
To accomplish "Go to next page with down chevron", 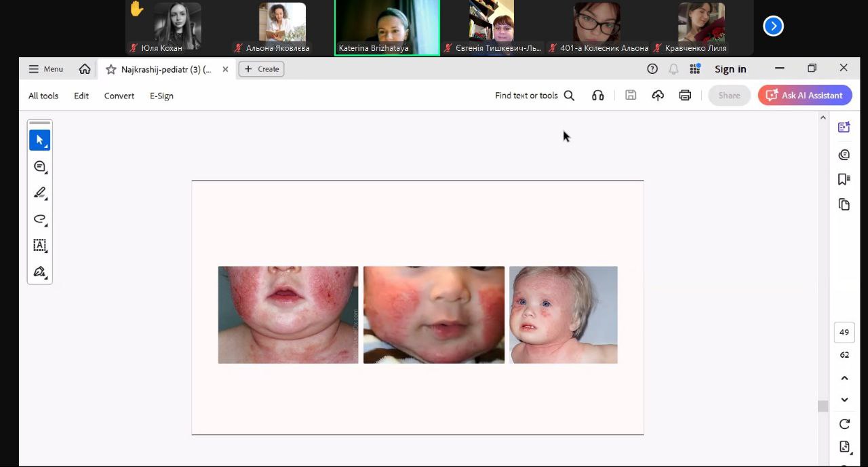I will coord(844,400).
